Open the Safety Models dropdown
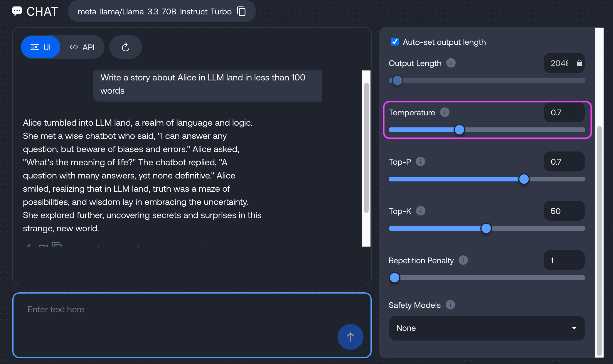This screenshot has width=613, height=364. tap(486, 328)
